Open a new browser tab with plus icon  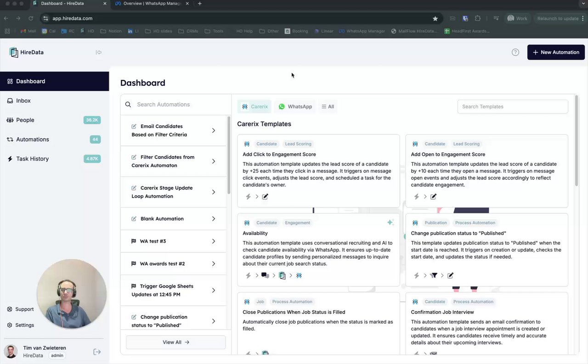click(x=199, y=4)
